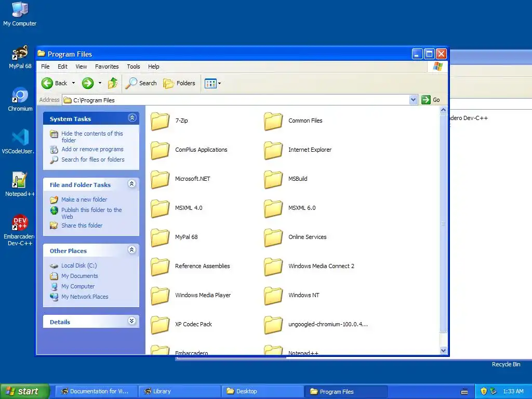532x399 pixels.
Task: Select the ungoogled-chromium folder icon
Action: point(273,325)
